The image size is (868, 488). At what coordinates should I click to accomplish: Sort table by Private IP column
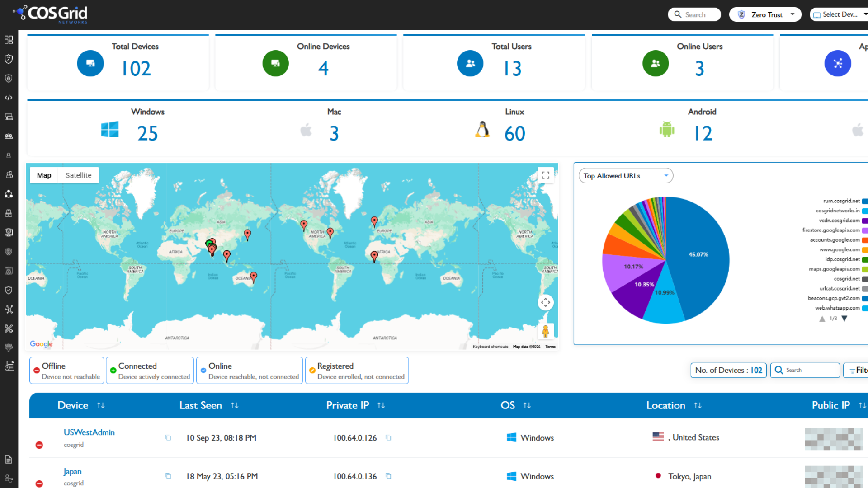point(381,405)
